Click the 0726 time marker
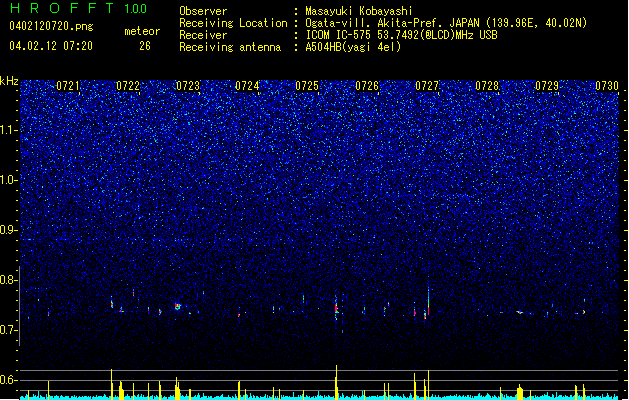The width and height of the screenshot is (629, 400). pos(367,86)
